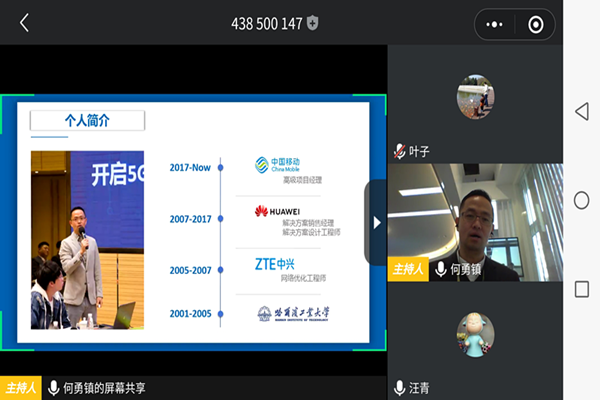Toggle muted microphone icon for 叶子
This screenshot has width=600, height=400.
pyautogui.click(x=400, y=151)
